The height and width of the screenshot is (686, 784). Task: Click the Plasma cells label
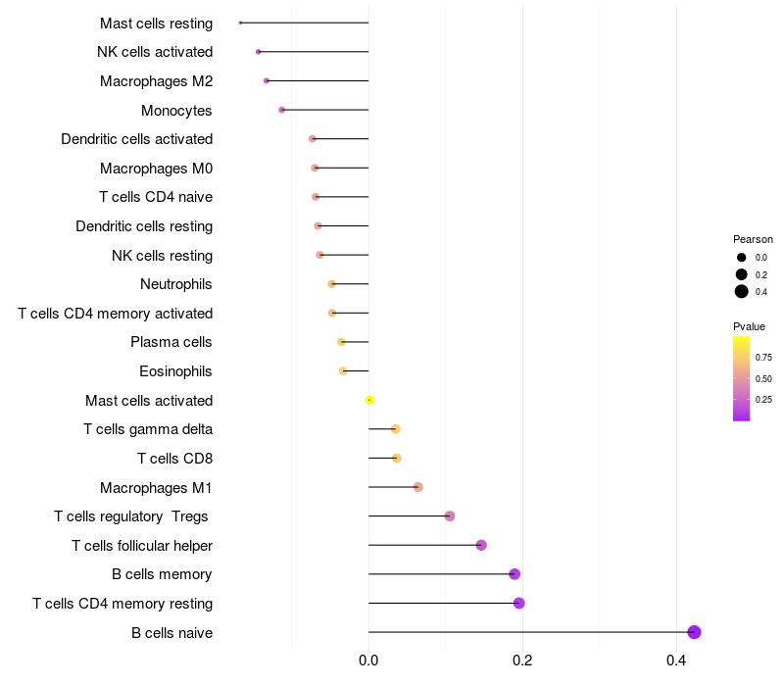pos(171,342)
